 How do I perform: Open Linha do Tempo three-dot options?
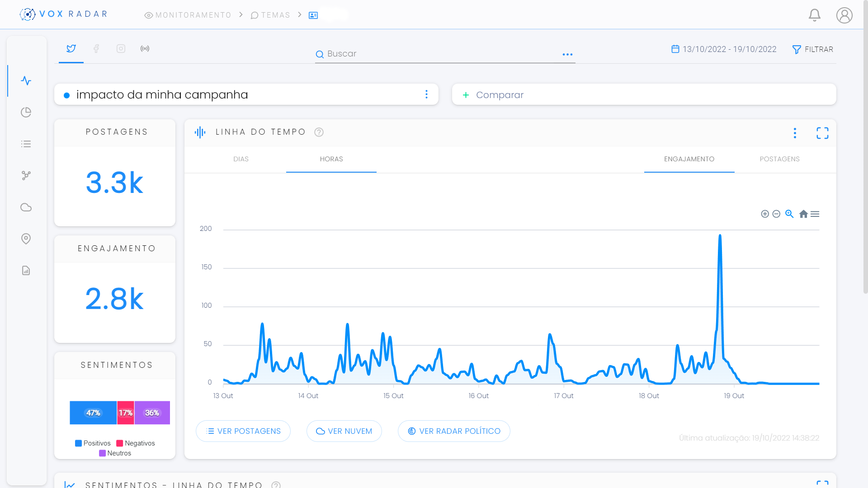tap(795, 133)
